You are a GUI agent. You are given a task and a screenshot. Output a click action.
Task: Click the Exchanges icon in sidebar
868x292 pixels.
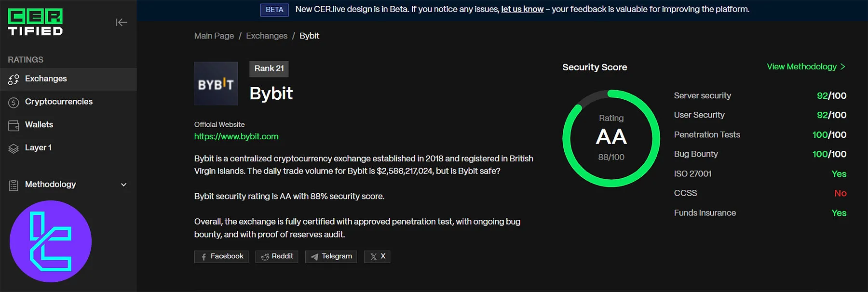click(x=14, y=80)
